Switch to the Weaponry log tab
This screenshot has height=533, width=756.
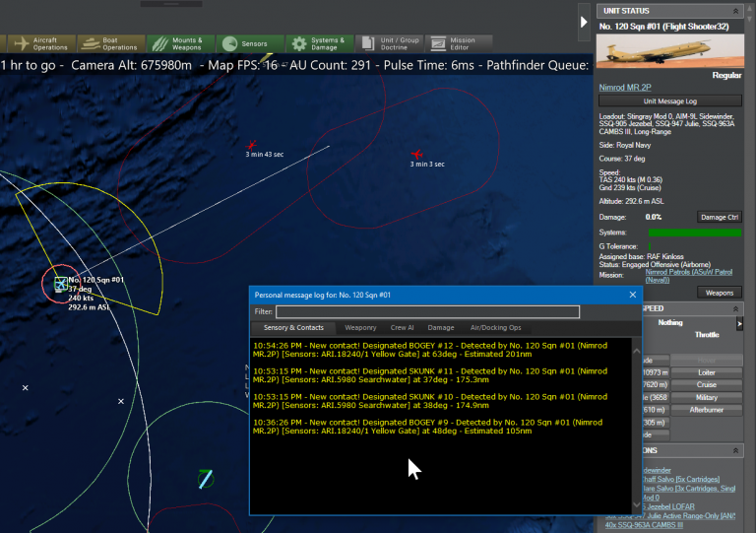[x=359, y=327]
